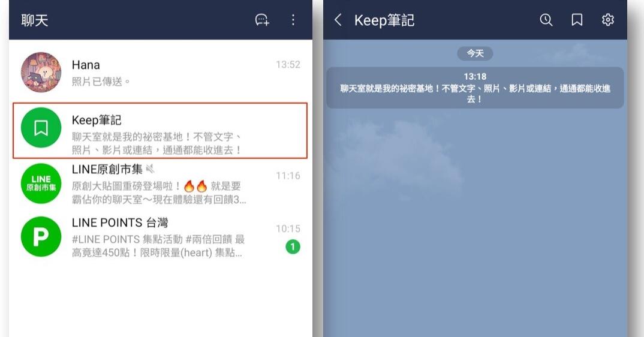The height and width of the screenshot is (337, 644).
Task: Tap the green Keep筆記 bookmark avatar
Action: point(41,128)
